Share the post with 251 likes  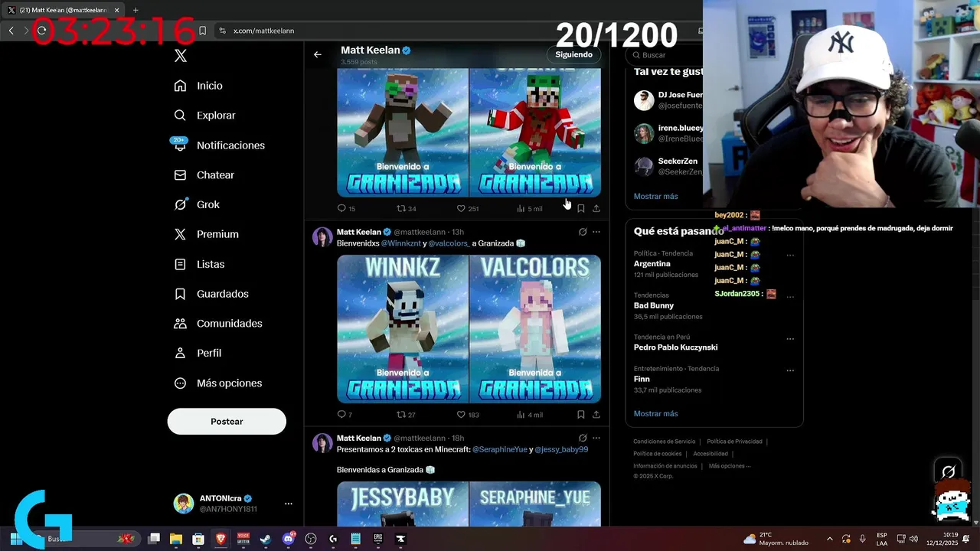pos(596,208)
